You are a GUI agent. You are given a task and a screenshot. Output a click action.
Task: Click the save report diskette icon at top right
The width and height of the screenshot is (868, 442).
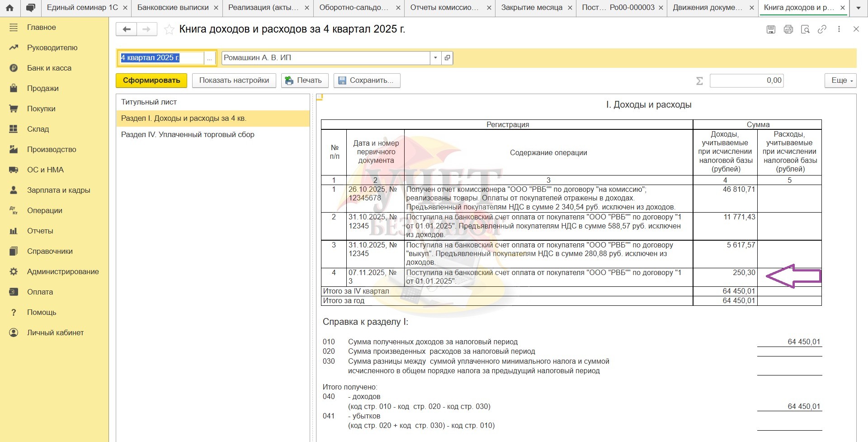click(771, 29)
